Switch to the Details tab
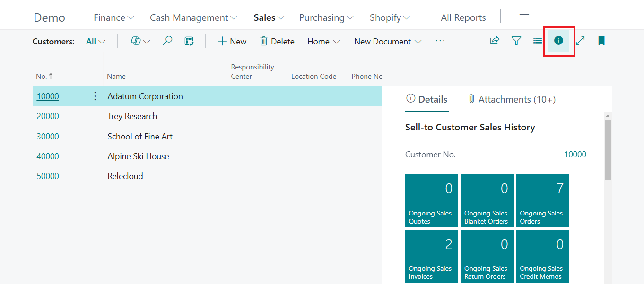644x284 pixels. coord(426,99)
